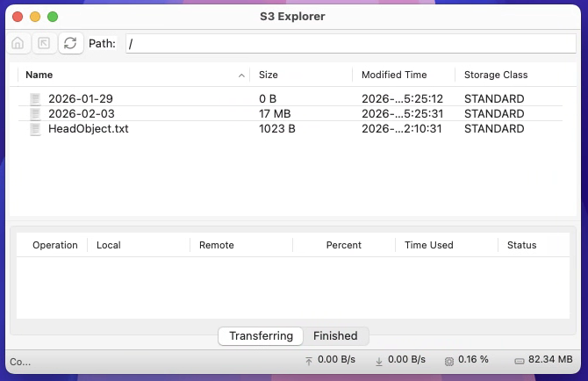Click the download 0.00 B/s value
Viewport: 588px width, 381px height.
click(406, 359)
